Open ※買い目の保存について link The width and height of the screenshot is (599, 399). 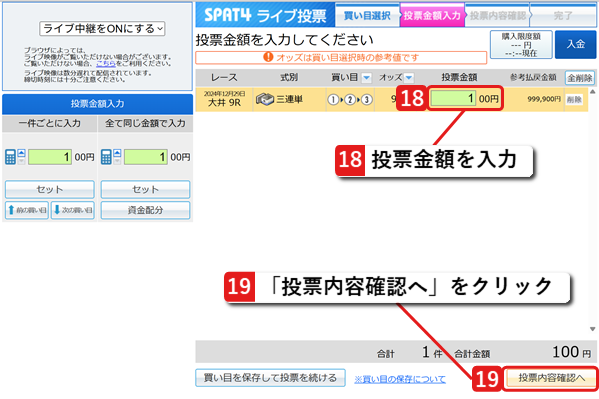tap(400, 379)
